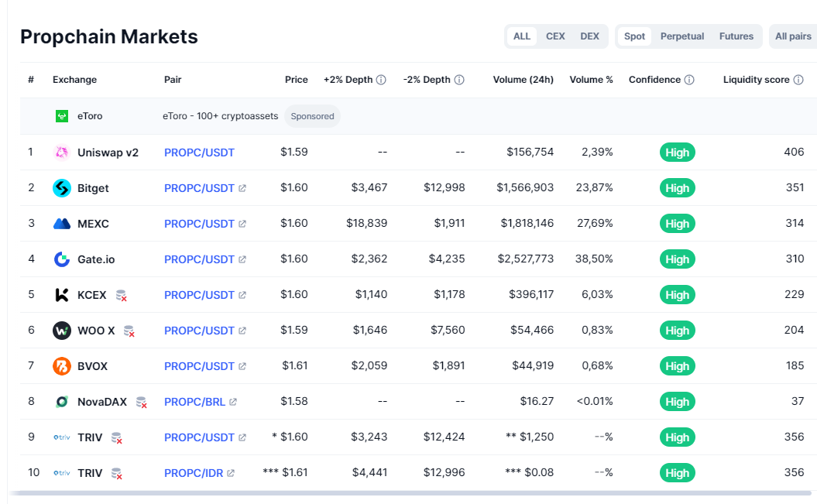Click liquidity score 406 for Uniswap v2

coord(794,152)
